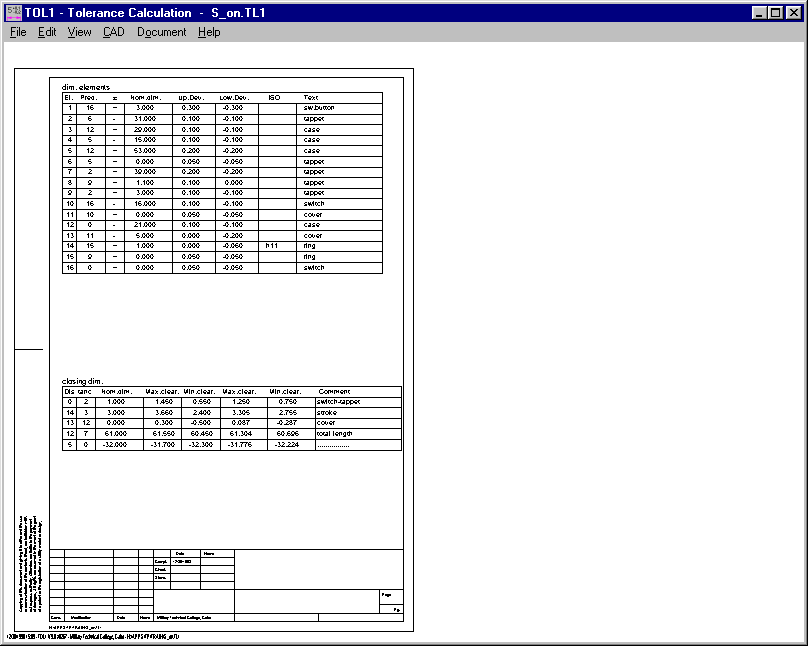808x646 pixels.
Task: Click the 'h11' ISO cell in row 14
Action: pos(271,245)
